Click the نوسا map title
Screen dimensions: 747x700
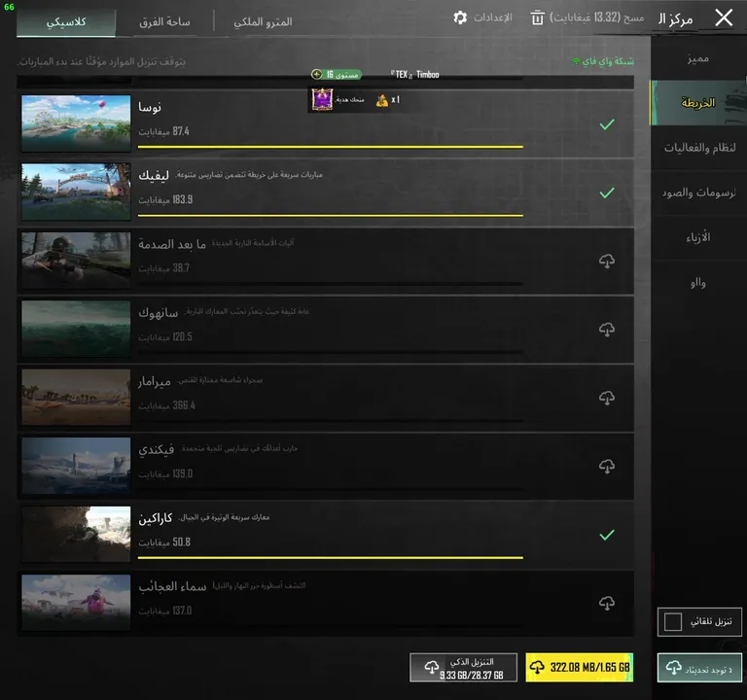(x=150, y=107)
